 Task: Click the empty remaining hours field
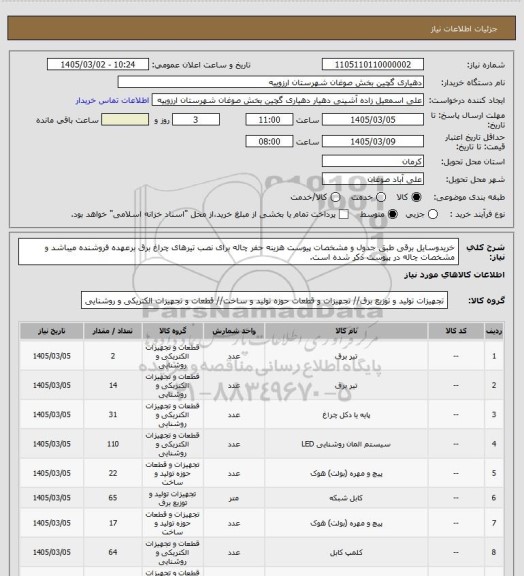pos(125,120)
